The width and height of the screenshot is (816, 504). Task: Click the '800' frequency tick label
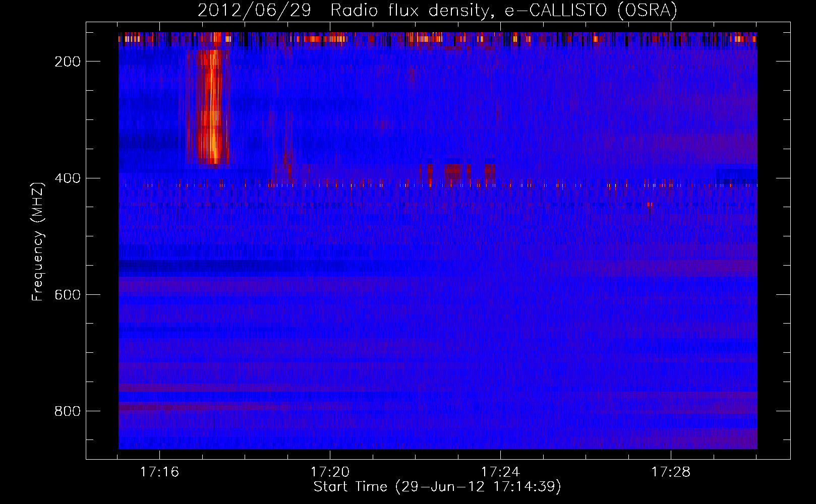point(68,411)
